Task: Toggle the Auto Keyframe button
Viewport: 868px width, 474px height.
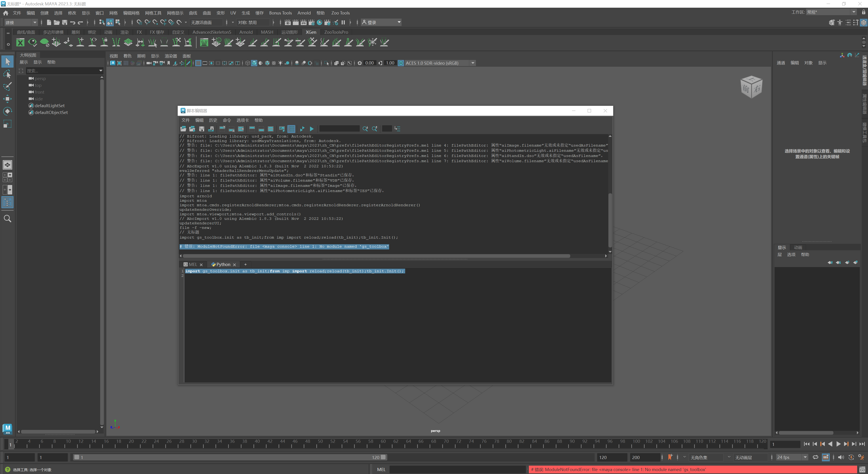Action: pyautogui.click(x=851, y=457)
